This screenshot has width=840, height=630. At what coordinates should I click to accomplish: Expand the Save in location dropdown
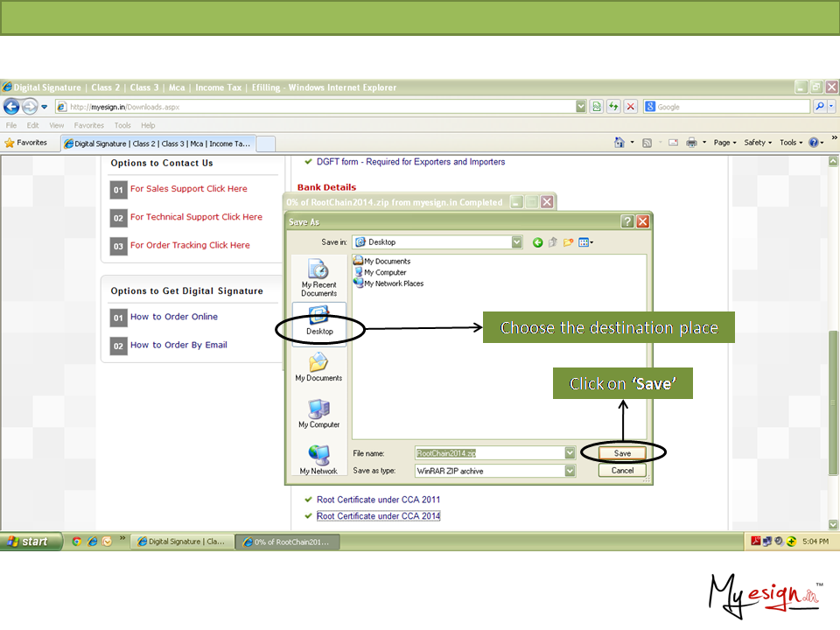[516, 242]
